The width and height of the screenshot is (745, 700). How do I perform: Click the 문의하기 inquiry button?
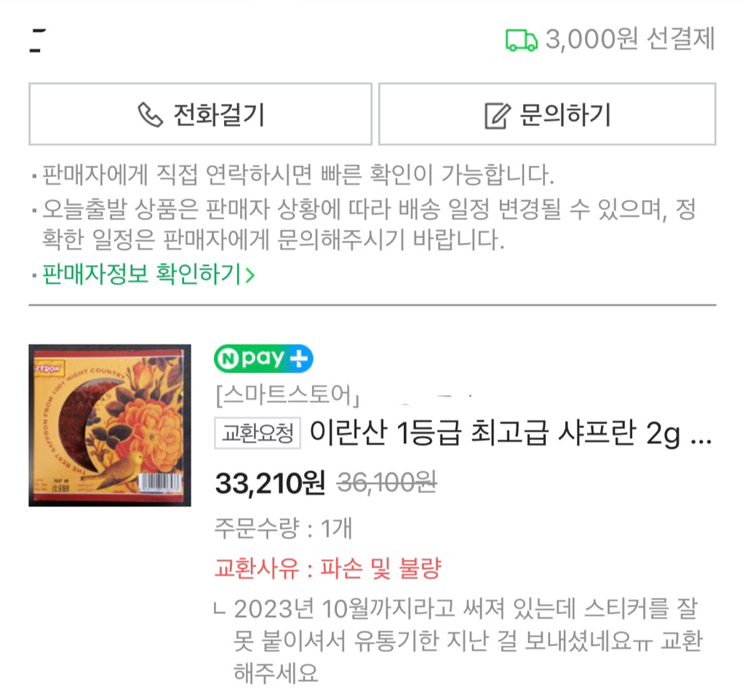(547, 114)
